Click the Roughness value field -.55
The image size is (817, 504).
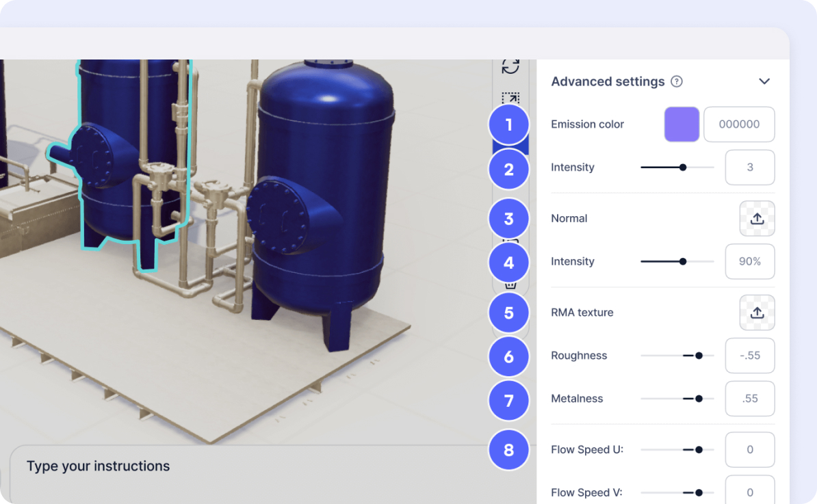(x=750, y=356)
